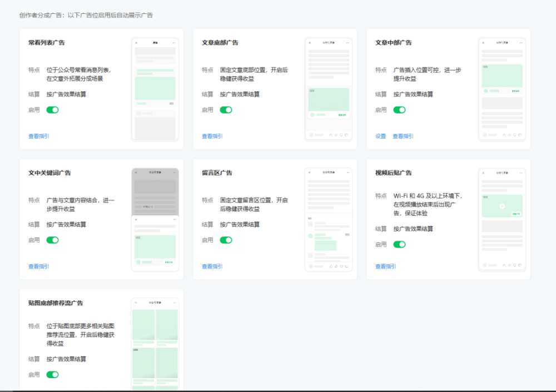Open 查看指引 link under 文章底部广告
556x392 pixels.
[x=212, y=136]
